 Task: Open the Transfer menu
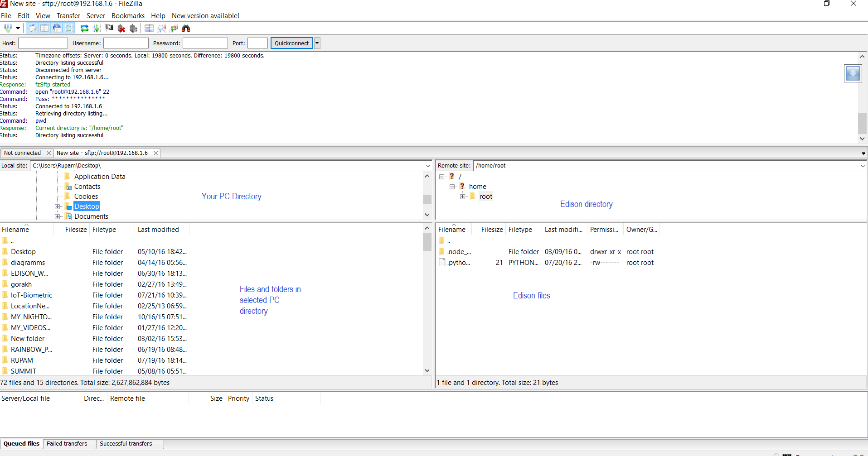coord(68,15)
